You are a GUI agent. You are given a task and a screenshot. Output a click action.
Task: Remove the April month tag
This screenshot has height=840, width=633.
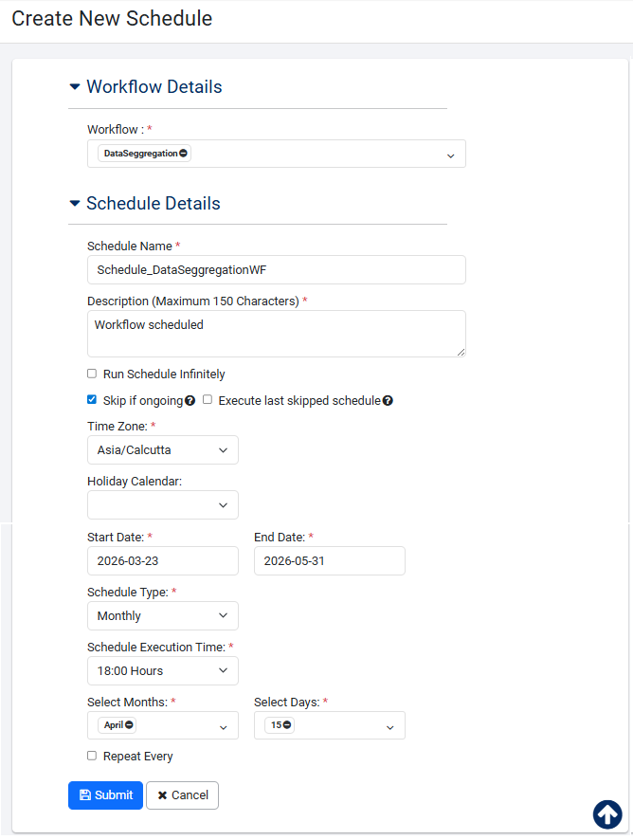coord(129,725)
